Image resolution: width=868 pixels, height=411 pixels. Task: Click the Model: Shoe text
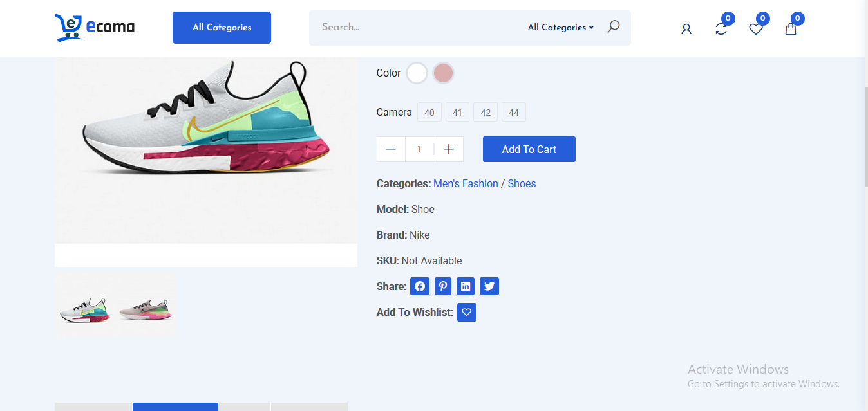406,209
